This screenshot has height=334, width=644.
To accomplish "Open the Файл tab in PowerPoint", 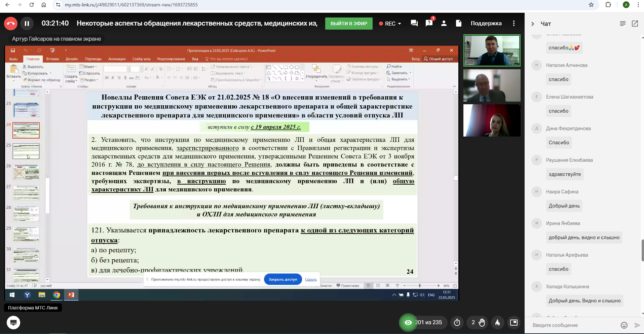I will [x=13, y=59].
